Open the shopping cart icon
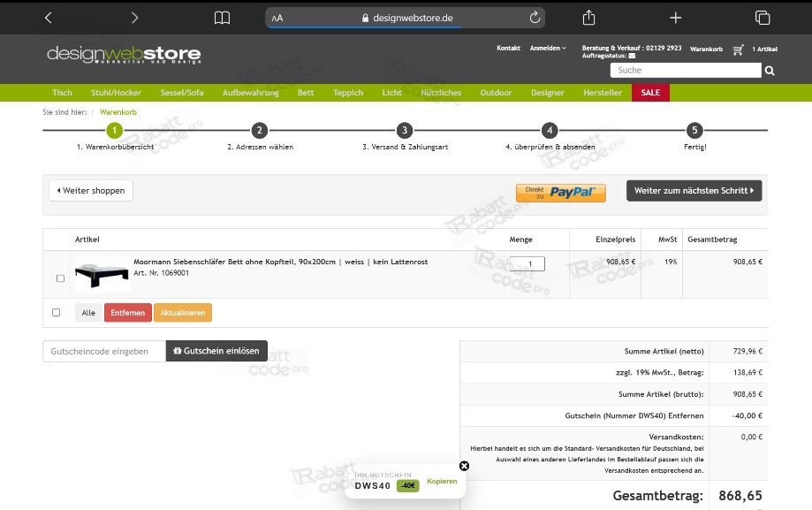 pos(738,49)
